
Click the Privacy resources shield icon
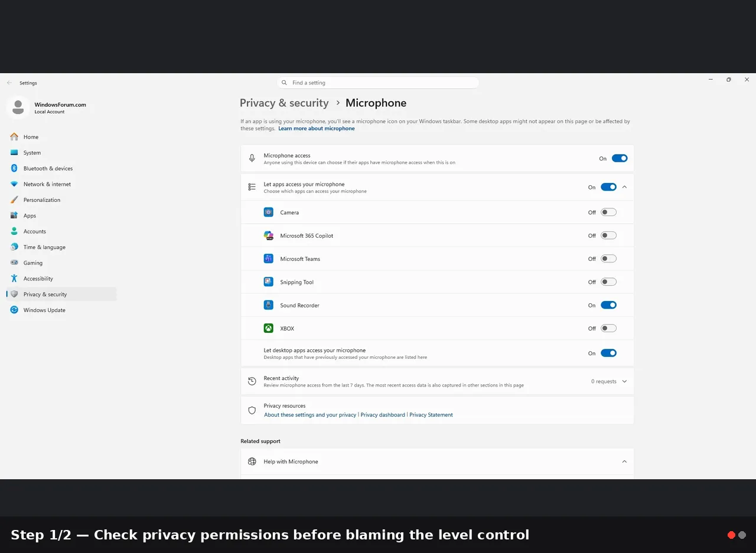click(x=252, y=410)
